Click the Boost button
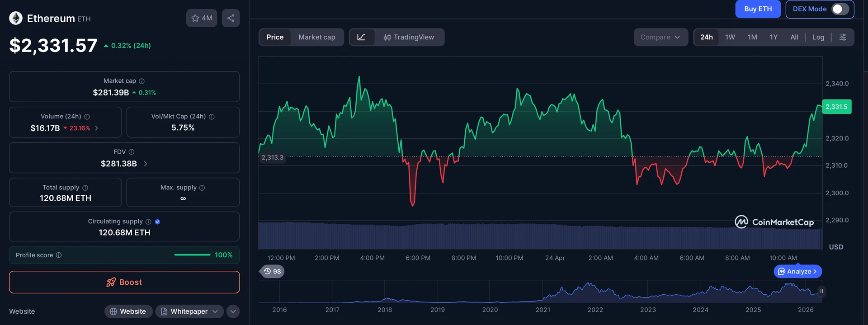868x325 pixels. 124,282
